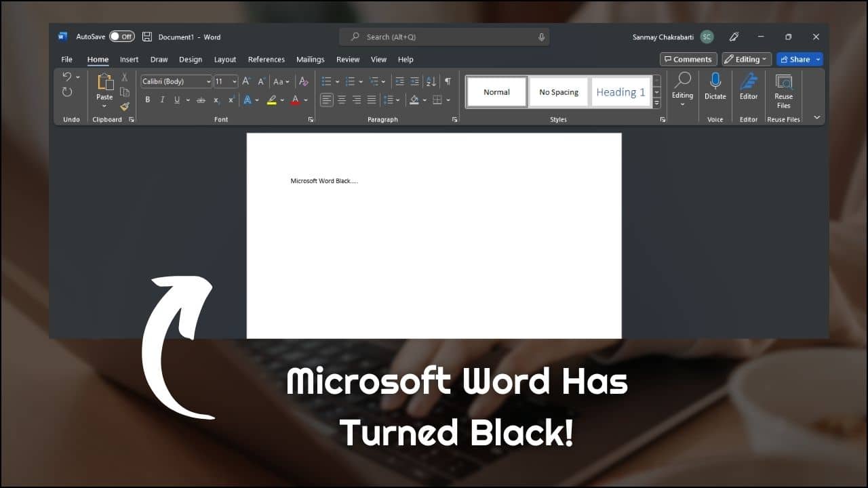Open the Change Case Aa dropdown
The height and width of the screenshot is (488, 868).
point(281,81)
